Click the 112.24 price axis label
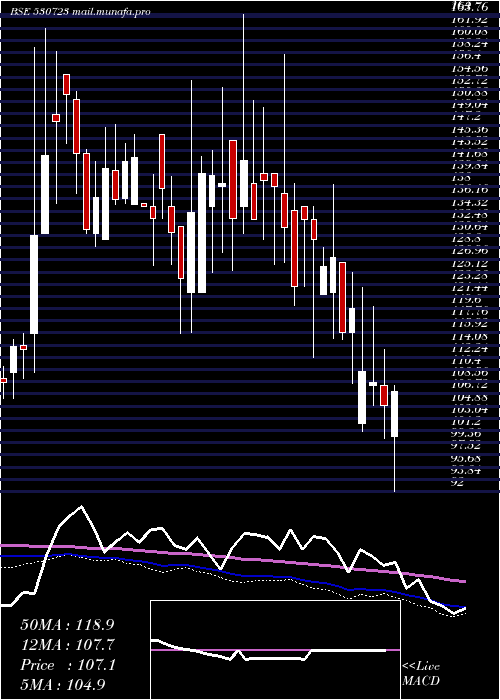 tap(471, 349)
